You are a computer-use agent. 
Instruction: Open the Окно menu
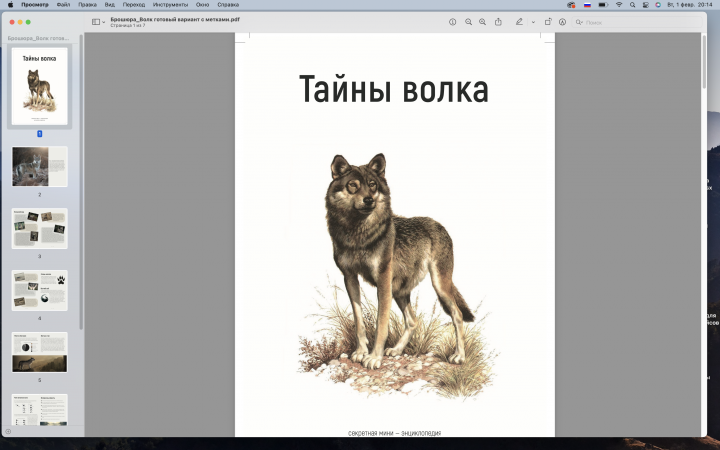202,5
